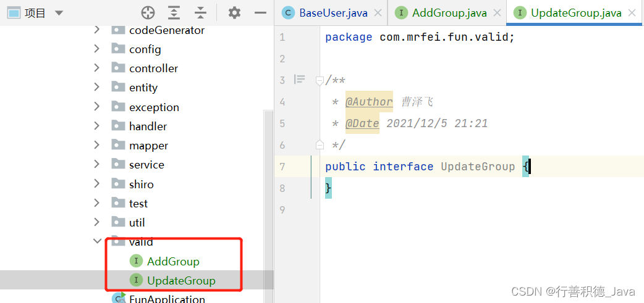Select the UpdateGroup.java tab
644x303 pixels.
(576, 13)
